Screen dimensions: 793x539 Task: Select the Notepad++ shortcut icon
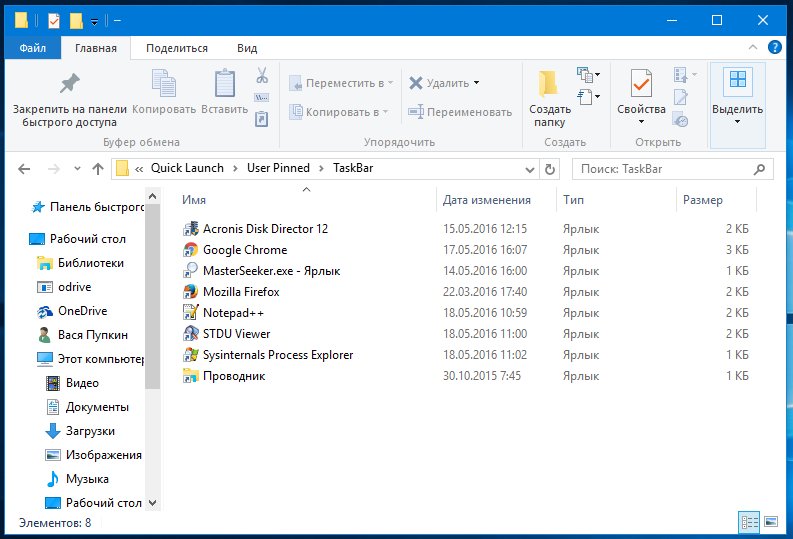(x=190, y=313)
